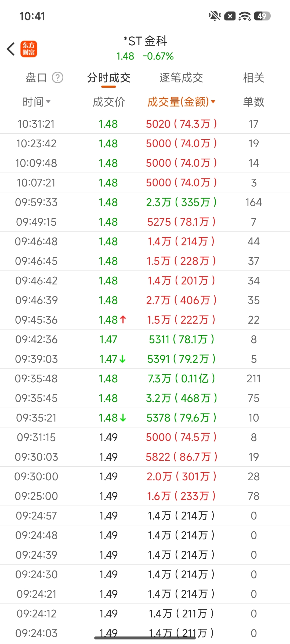Open the 东方财富 app logo

click(x=29, y=49)
